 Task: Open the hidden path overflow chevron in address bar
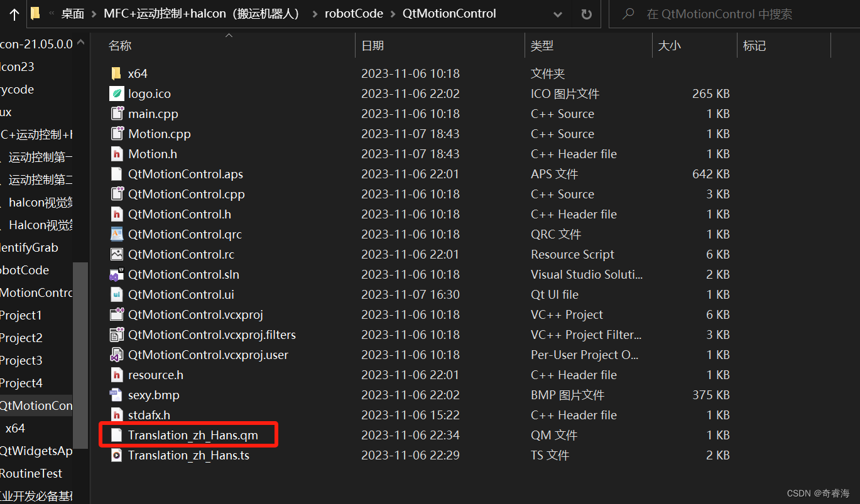(52, 14)
